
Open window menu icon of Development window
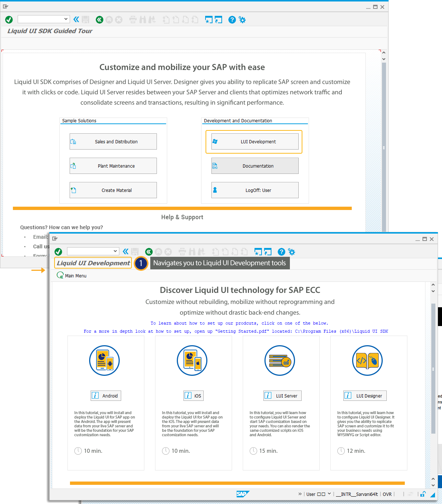[55, 239]
